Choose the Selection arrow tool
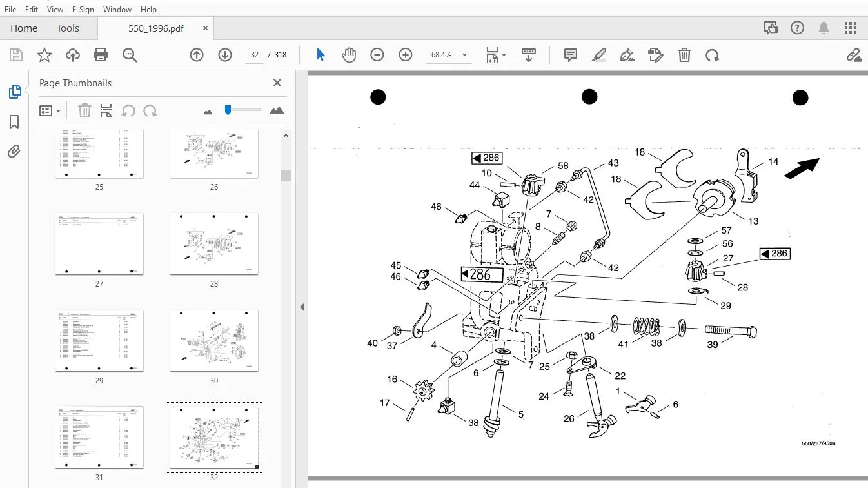 tap(321, 56)
